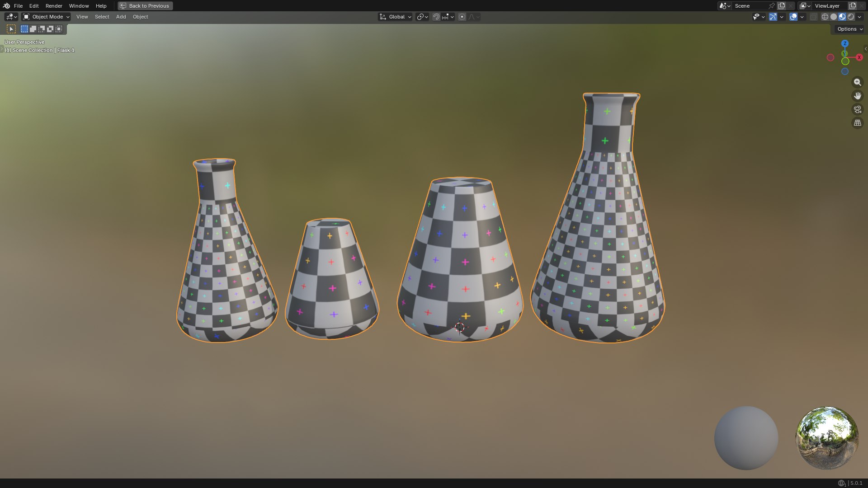Click the new scene icon beside Scene

pyautogui.click(x=782, y=6)
